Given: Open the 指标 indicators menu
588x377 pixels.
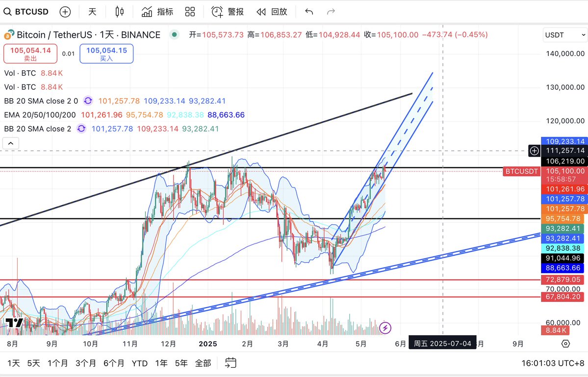Looking at the screenshot, I should click(x=157, y=12).
